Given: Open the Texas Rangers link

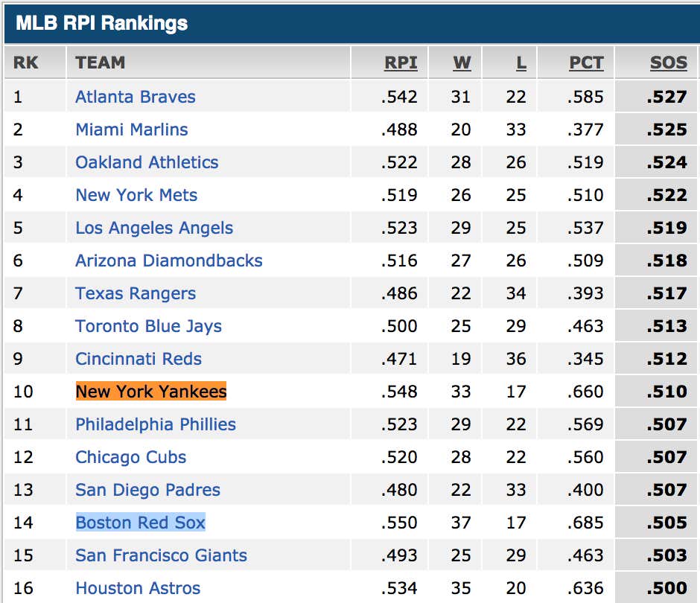Looking at the screenshot, I should [136, 293].
